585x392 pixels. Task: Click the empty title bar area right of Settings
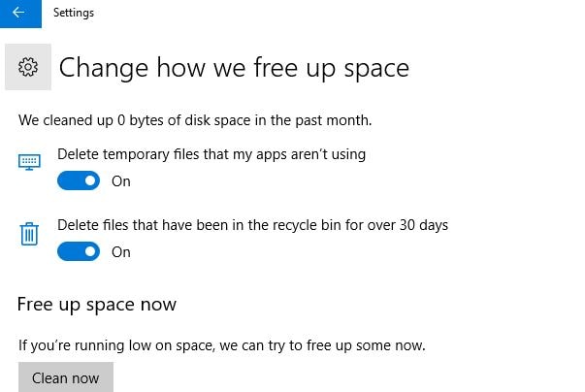click(x=340, y=14)
